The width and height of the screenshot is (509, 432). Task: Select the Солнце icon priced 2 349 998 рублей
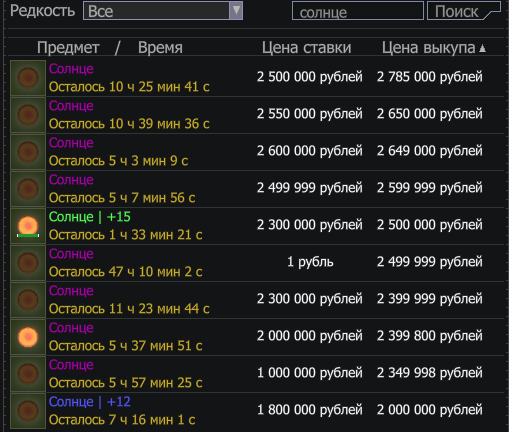coord(28,374)
